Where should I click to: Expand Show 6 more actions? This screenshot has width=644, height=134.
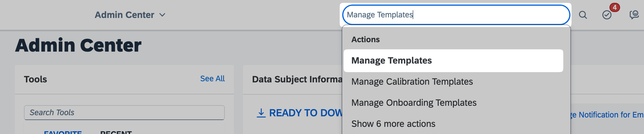(393, 124)
